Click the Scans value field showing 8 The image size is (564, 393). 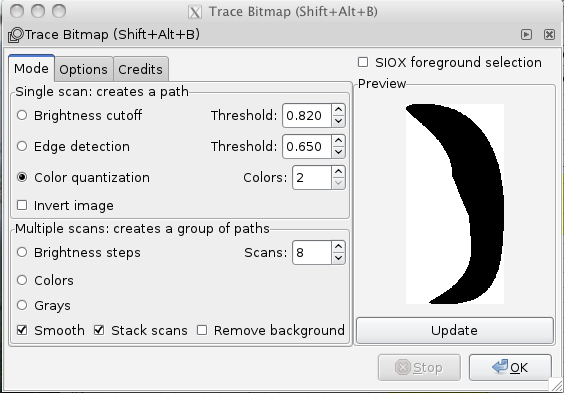pos(312,252)
